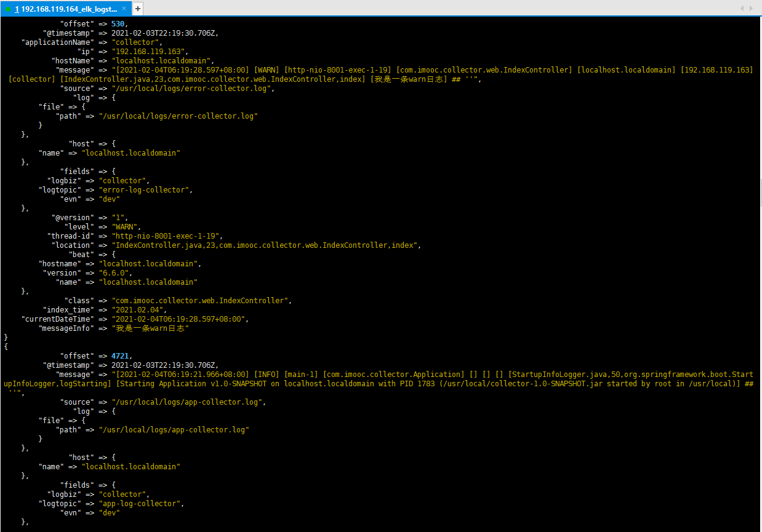This screenshot has width=762, height=532.
Task: Click the offset value 4721
Action: coord(120,356)
